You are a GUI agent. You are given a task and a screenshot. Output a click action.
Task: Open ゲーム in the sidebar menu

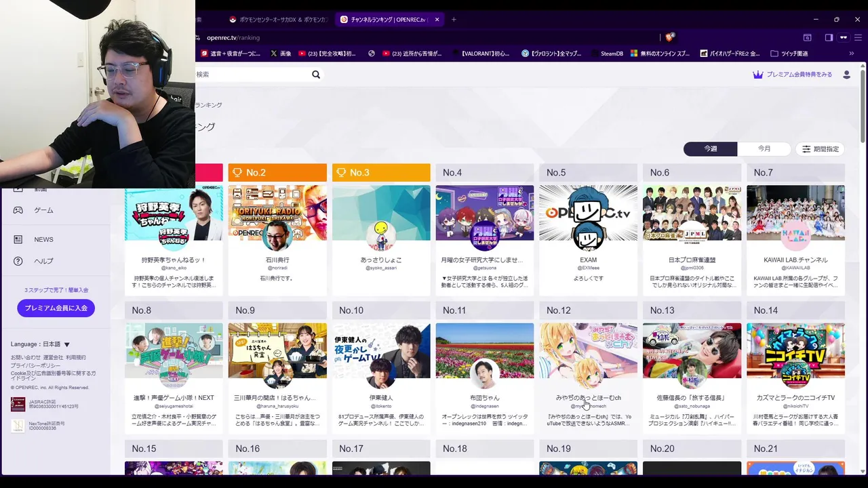coord(43,210)
